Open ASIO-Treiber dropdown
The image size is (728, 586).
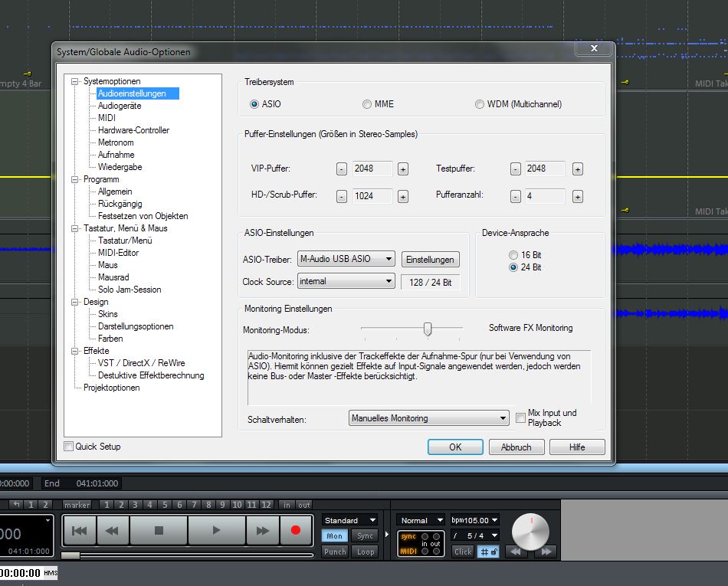[346, 259]
